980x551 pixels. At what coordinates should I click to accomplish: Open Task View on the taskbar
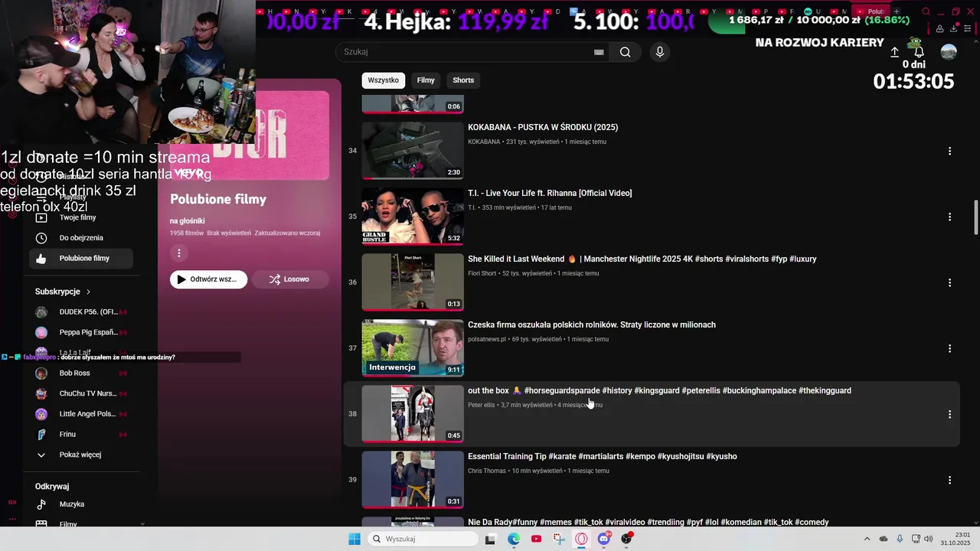(490, 539)
